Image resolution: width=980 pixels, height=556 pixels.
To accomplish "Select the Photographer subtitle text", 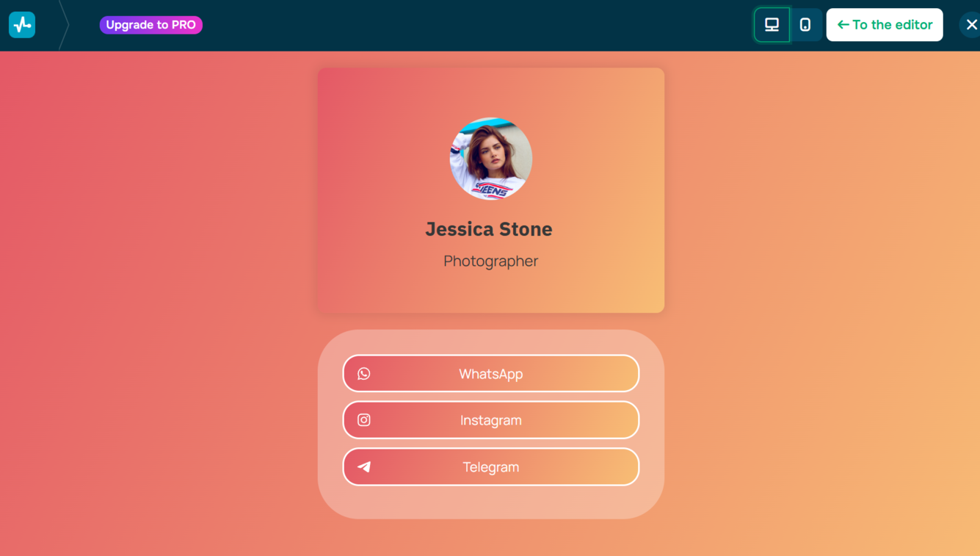I will click(x=491, y=261).
